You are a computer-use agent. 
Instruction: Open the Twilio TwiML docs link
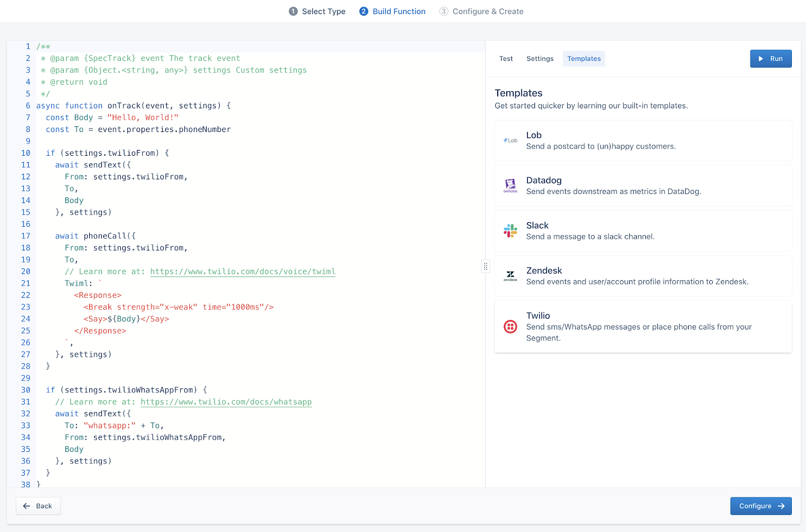point(242,272)
